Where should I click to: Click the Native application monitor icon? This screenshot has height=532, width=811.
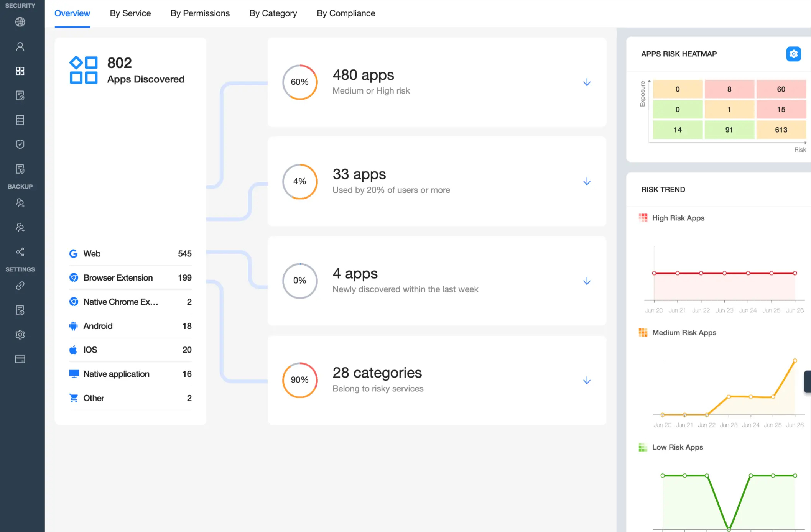[x=74, y=374]
